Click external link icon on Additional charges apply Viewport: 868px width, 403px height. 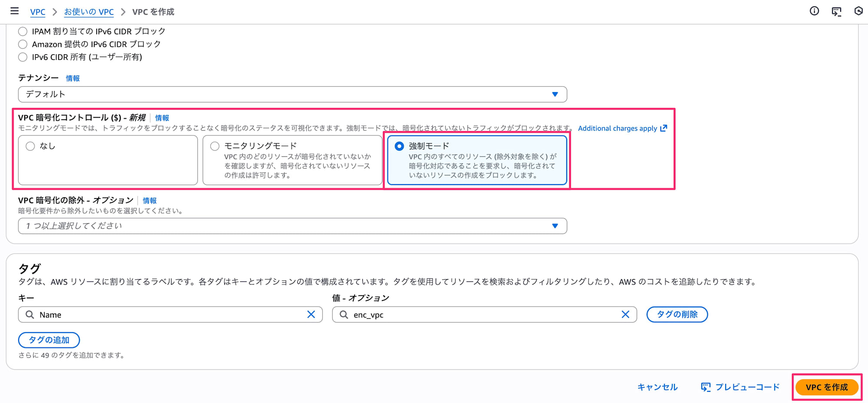point(663,128)
